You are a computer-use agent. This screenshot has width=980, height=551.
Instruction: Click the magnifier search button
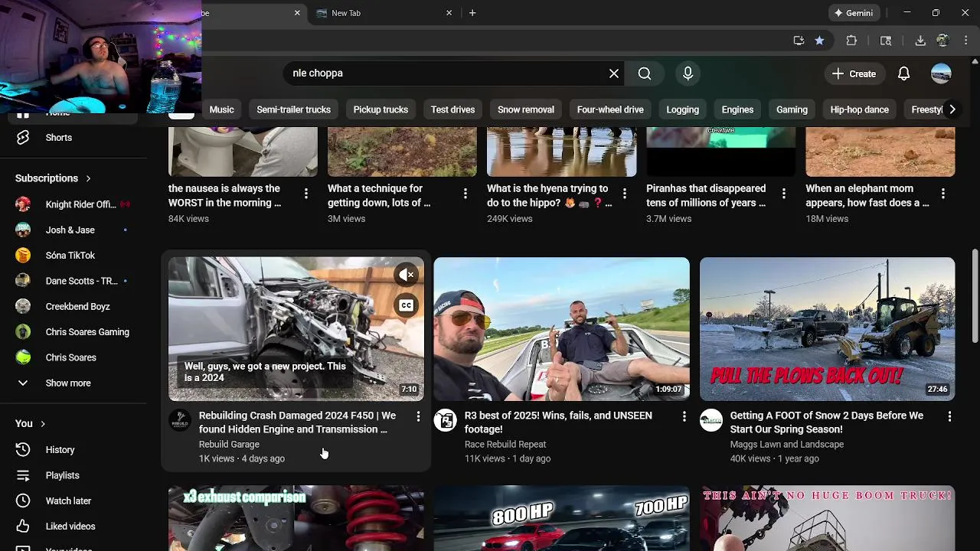coord(645,73)
